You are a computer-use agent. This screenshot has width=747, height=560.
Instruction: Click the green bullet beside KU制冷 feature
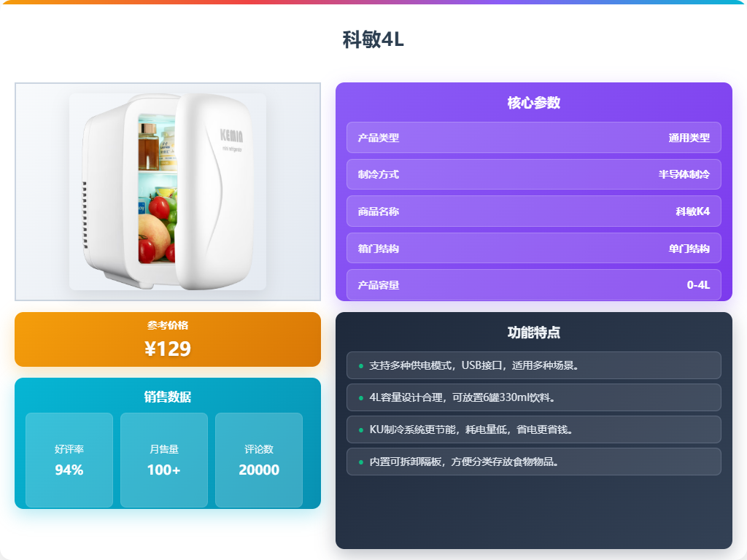[x=360, y=430]
